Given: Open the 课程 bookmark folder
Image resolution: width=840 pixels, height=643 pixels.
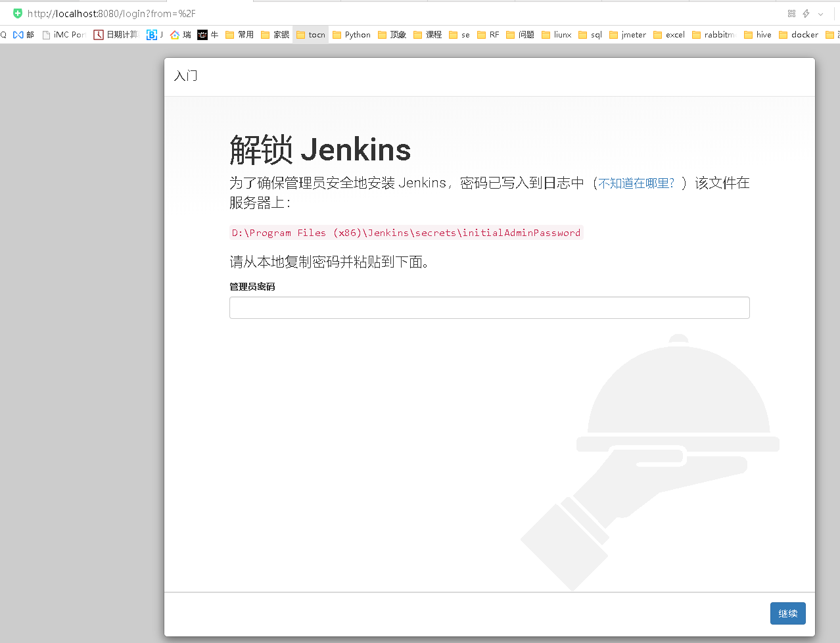Looking at the screenshot, I should [427, 35].
